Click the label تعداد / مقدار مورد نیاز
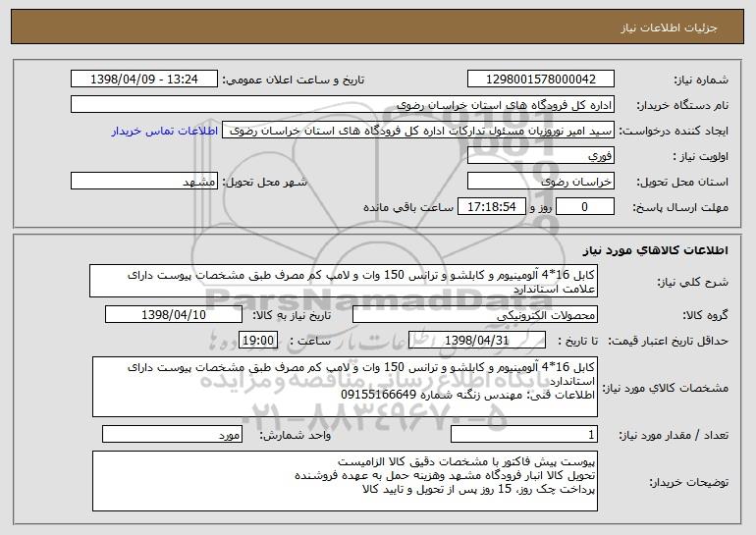The image size is (756, 535). 674,435
